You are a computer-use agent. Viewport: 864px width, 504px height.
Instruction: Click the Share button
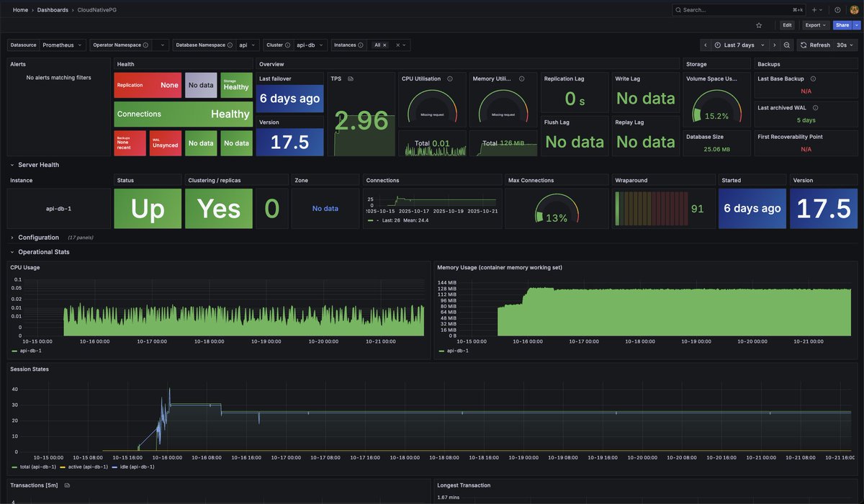pos(842,25)
